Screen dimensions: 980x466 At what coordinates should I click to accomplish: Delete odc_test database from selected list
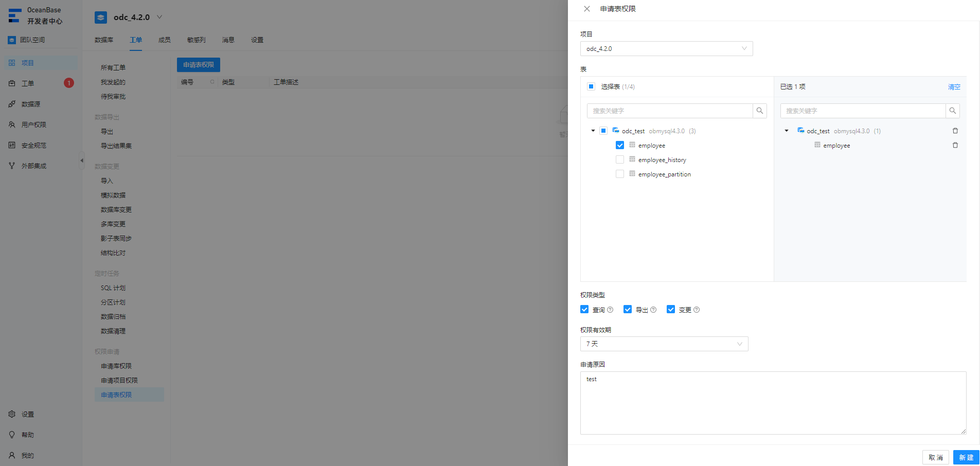tap(955, 131)
